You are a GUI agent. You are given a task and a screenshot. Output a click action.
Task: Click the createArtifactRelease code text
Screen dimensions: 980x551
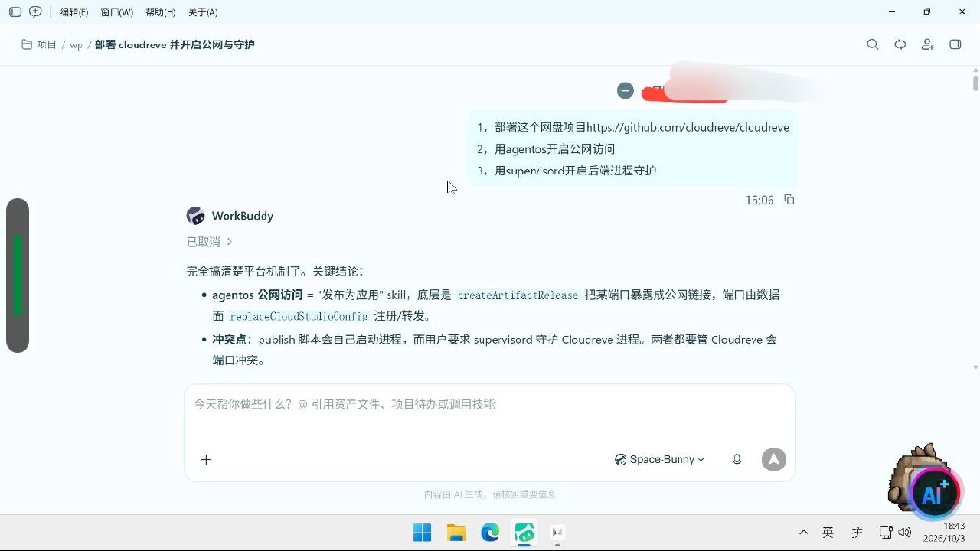click(x=518, y=295)
